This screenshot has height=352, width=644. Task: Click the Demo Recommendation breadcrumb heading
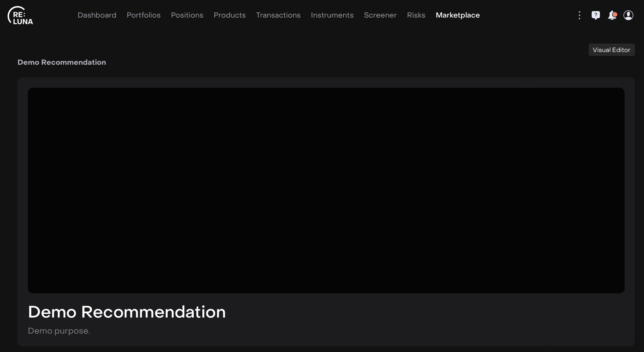pyautogui.click(x=62, y=62)
